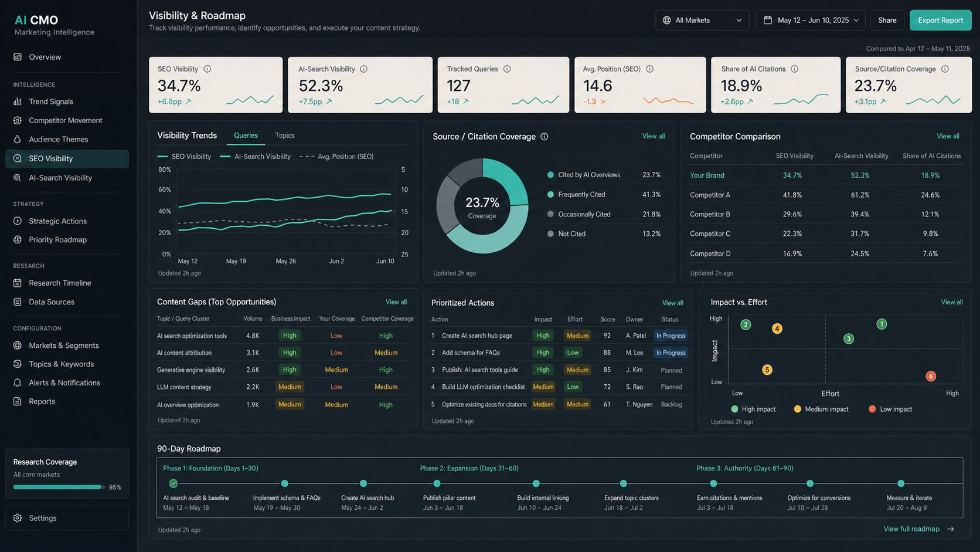Click the View full roadmap link
The width and height of the screenshot is (980, 552).
point(911,529)
